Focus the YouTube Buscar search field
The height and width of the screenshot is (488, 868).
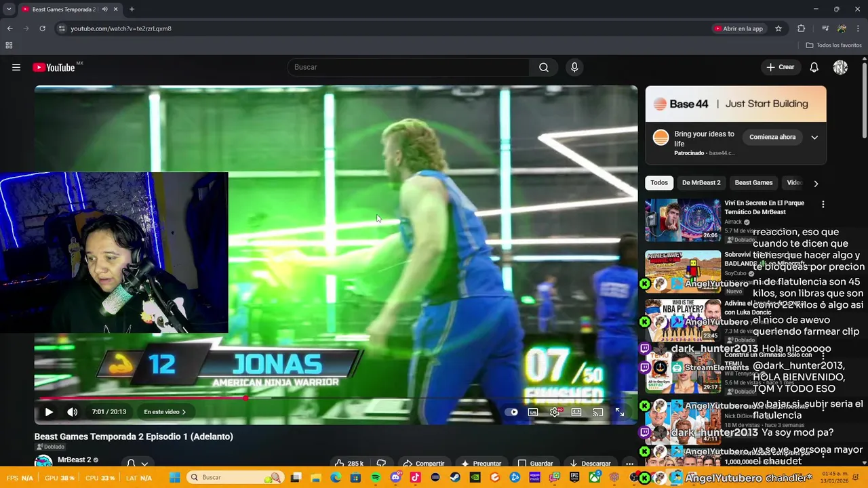[x=409, y=67]
